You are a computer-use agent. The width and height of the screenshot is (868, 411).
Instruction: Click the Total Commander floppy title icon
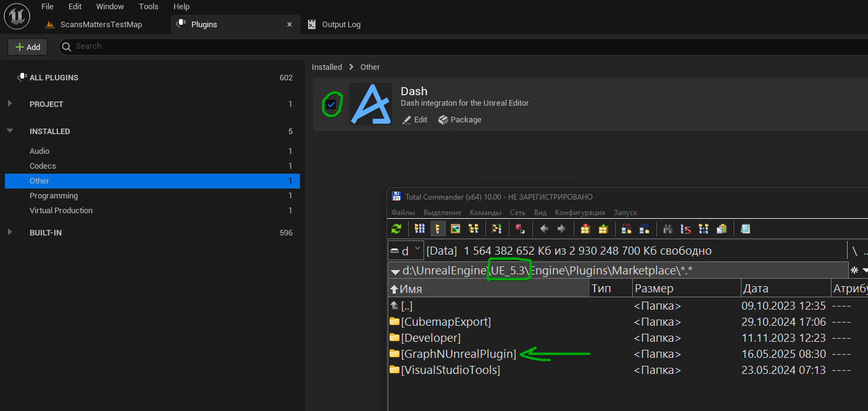pyautogui.click(x=396, y=197)
